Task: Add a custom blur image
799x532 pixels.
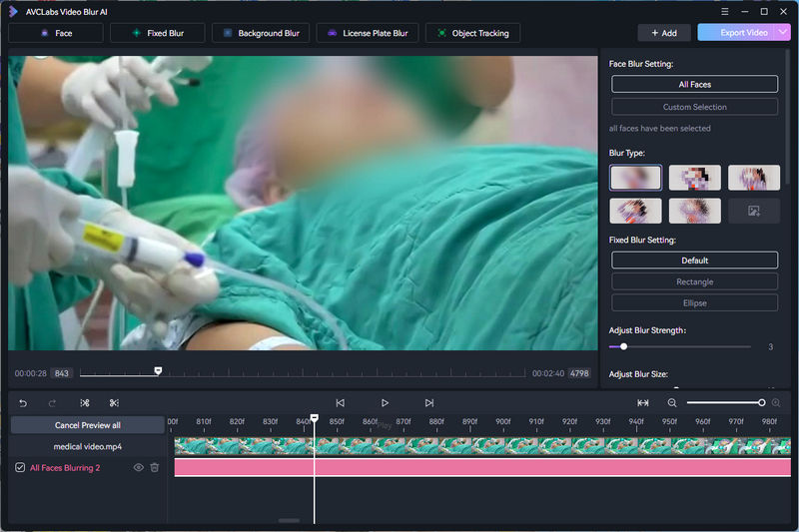Action: click(754, 210)
